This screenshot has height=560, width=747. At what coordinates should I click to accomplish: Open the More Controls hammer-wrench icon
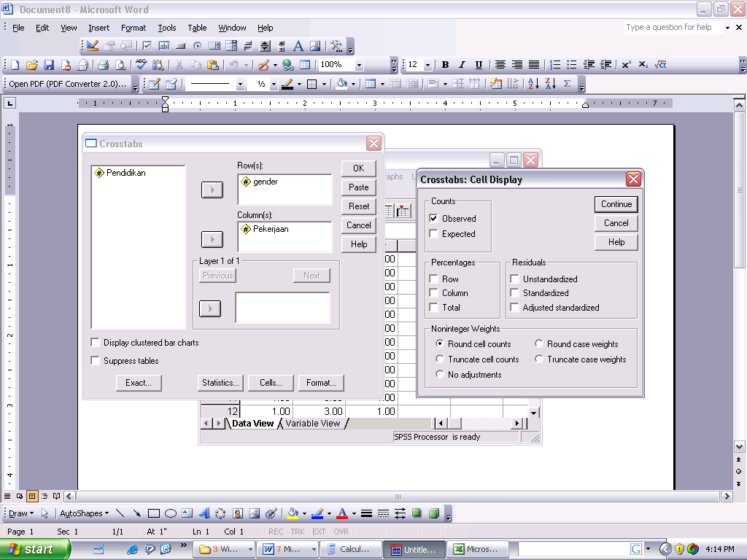(336, 46)
